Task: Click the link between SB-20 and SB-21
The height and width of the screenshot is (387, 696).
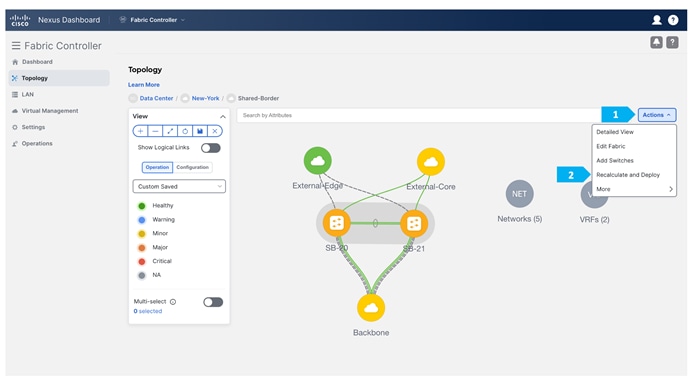Action: point(375,223)
